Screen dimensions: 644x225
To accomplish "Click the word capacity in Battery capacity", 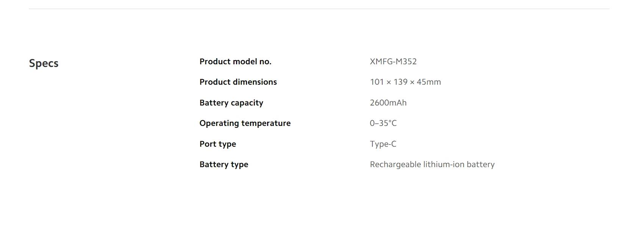I will pyautogui.click(x=247, y=103).
